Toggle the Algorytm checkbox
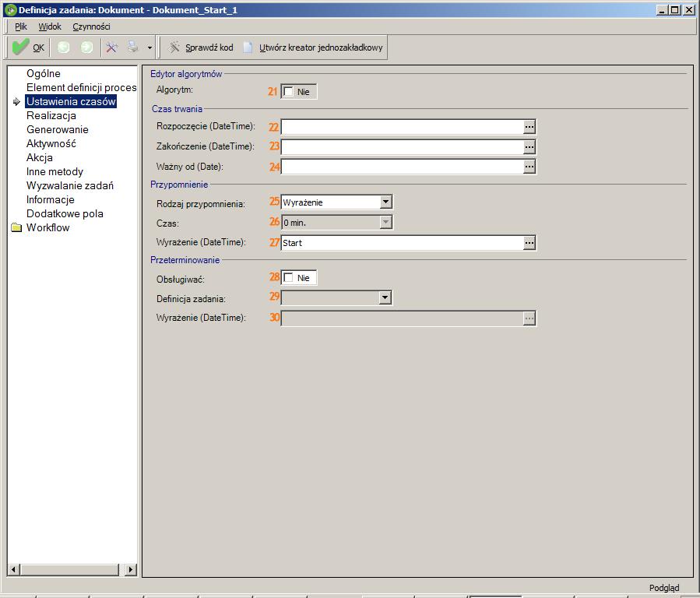Screen dimensions: 700x598 288,91
